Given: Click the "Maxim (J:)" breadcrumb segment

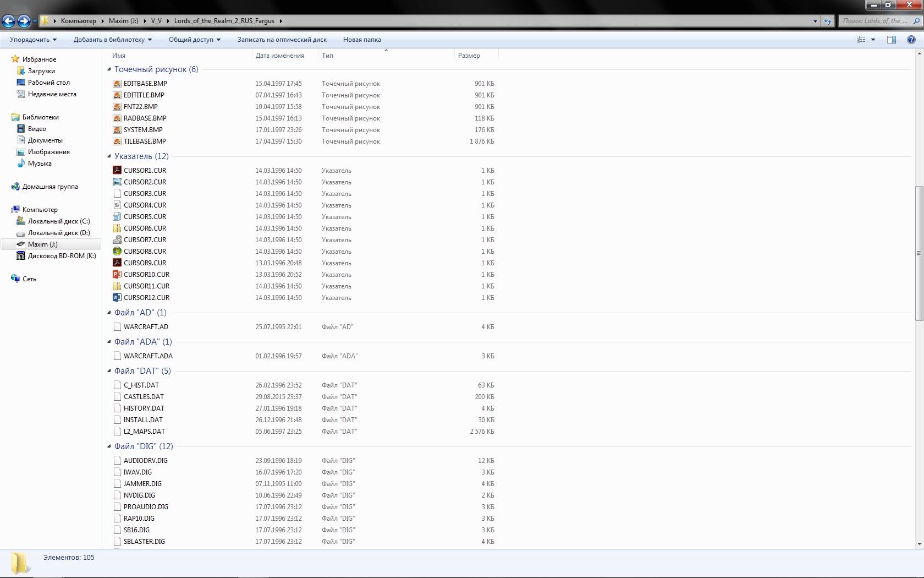Looking at the screenshot, I should pyautogui.click(x=124, y=21).
